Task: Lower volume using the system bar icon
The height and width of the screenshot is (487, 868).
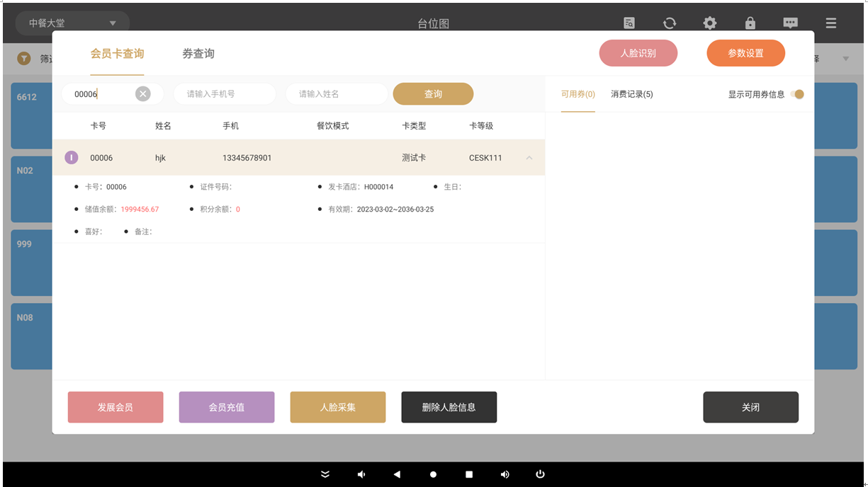Action: 361,474
